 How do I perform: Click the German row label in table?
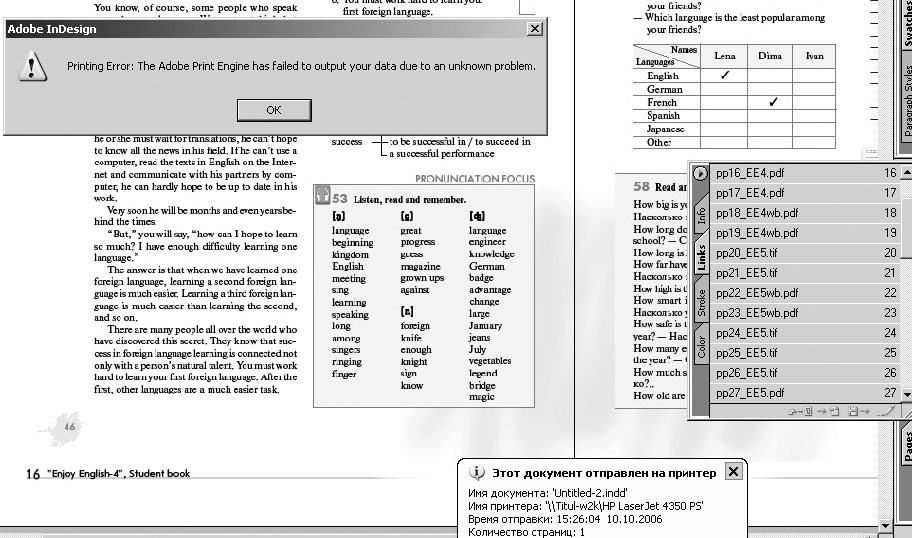tap(665, 89)
